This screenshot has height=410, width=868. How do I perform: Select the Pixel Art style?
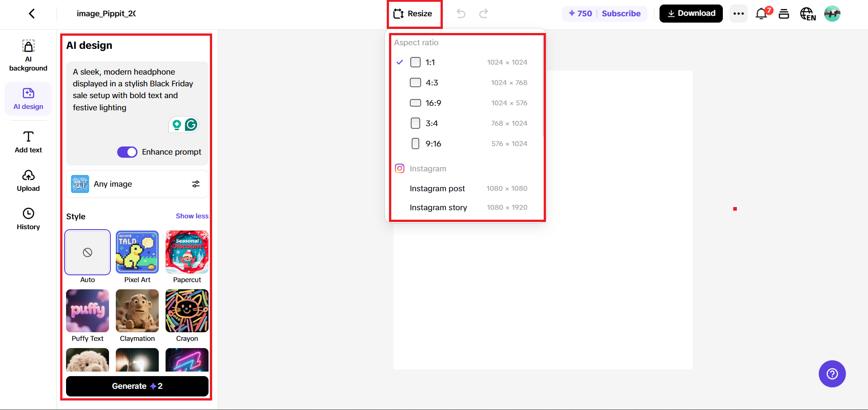pos(137,252)
